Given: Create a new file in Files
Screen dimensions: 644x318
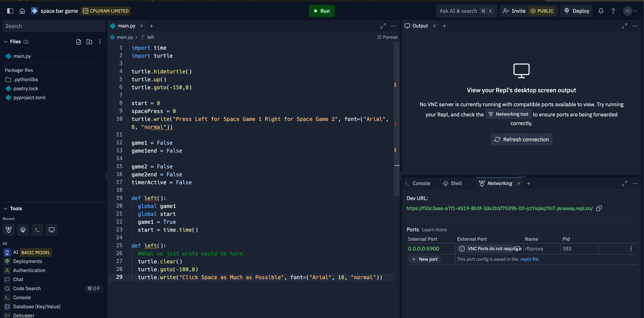Looking at the screenshot, I should [x=78, y=42].
